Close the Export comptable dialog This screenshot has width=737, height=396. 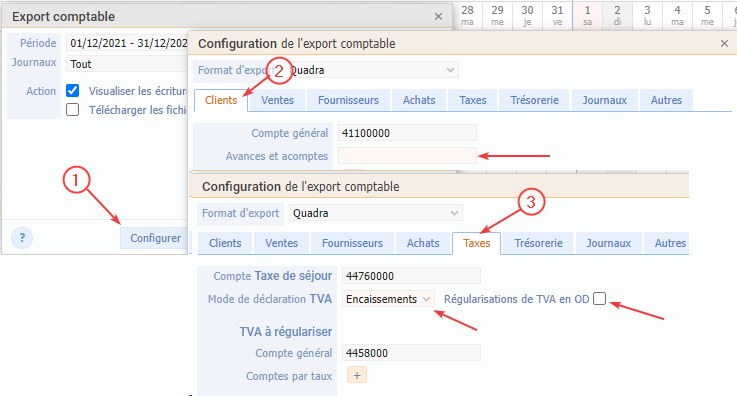439,16
